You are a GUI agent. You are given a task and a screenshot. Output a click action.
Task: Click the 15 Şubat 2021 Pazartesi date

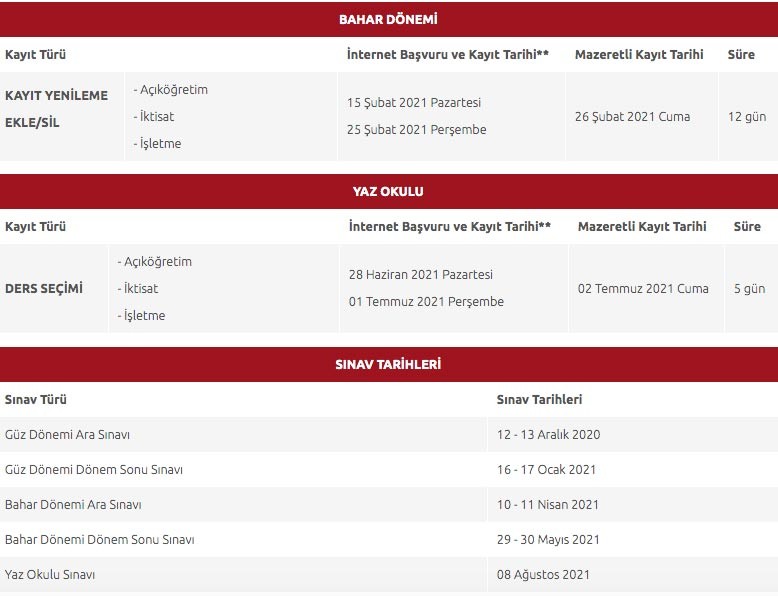[x=414, y=103]
